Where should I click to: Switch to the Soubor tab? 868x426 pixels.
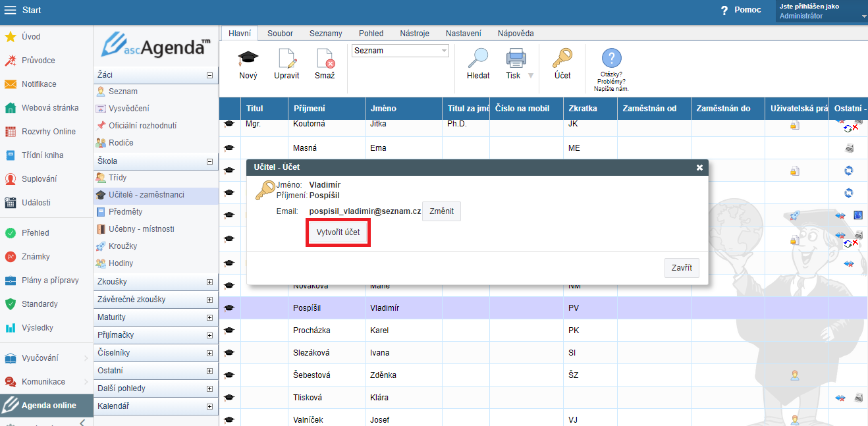[281, 34]
